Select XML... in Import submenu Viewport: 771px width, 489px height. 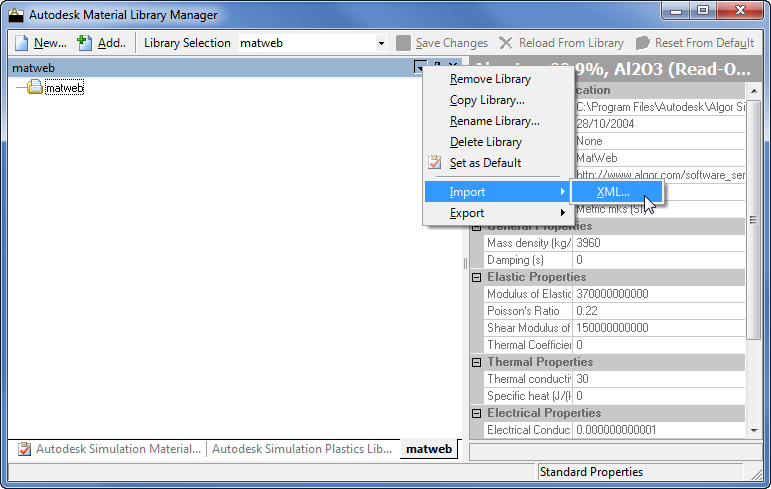[617, 192]
